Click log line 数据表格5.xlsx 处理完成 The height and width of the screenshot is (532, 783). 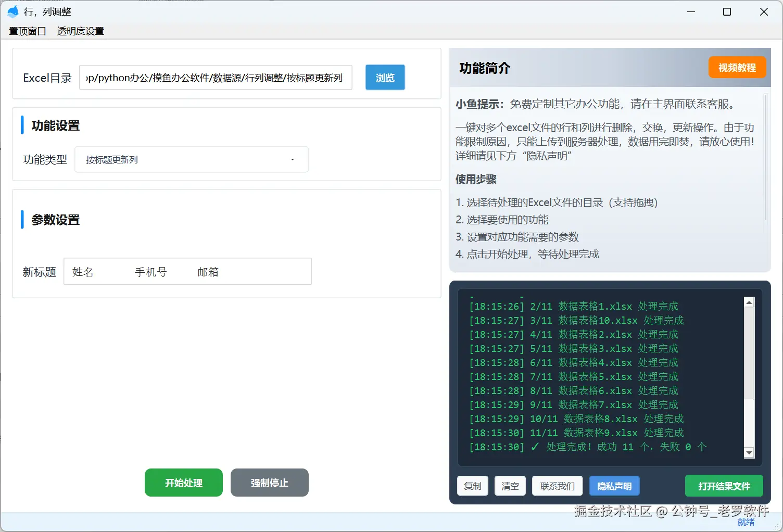[x=574, y=376]
